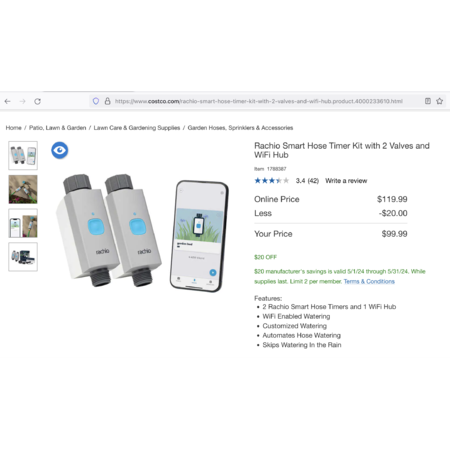This screenshot has width=450, height=450.
Task: Select fourth thumbnail showing kit box contents
Action: click(x=23, y=257)
